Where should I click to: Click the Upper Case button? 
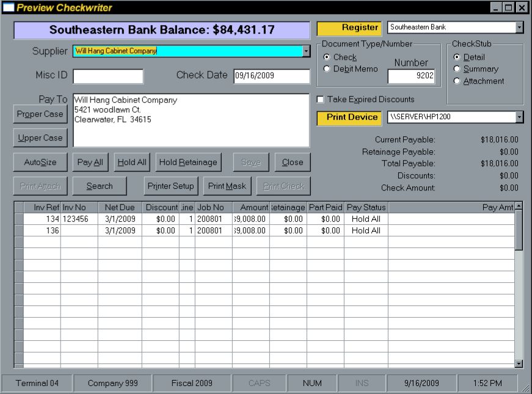(x=40, y=138)
